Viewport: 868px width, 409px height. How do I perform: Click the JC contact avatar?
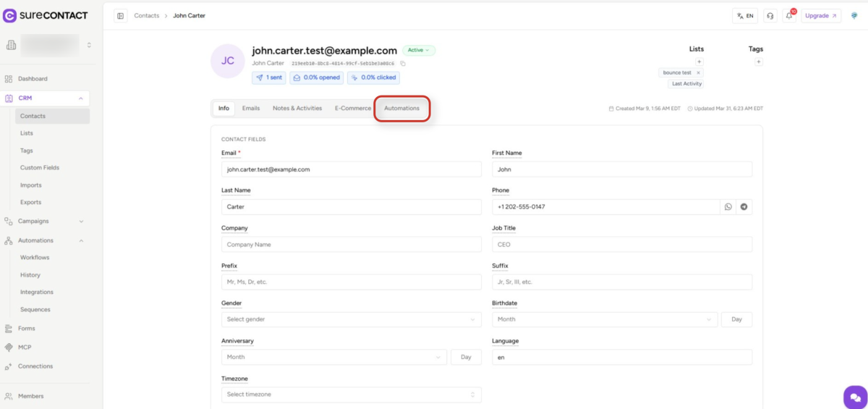[228, 61]
